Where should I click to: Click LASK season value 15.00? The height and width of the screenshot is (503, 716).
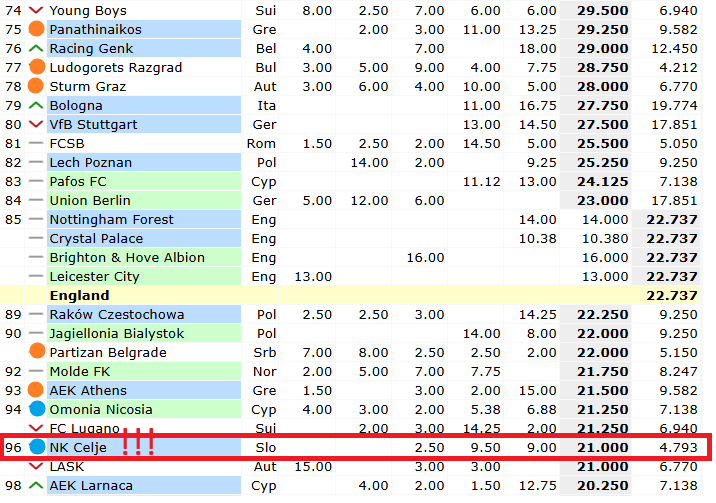(313, 466)
